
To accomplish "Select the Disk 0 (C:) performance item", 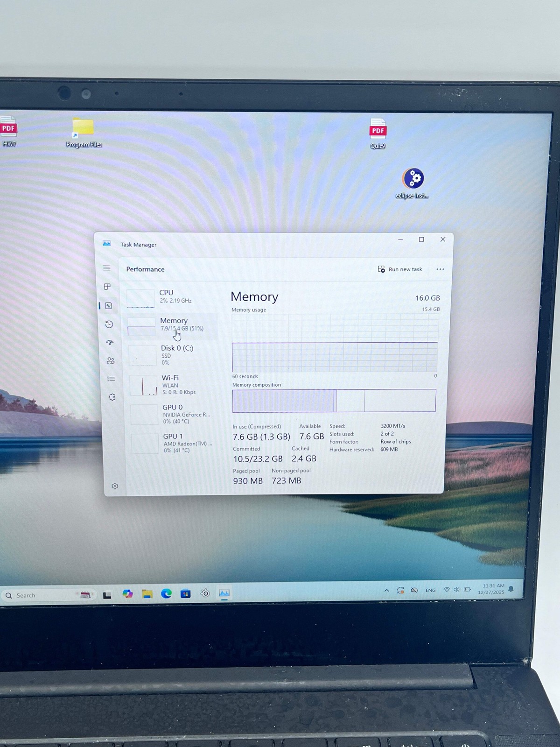I will pyautogui.click(x=173, y=355).
